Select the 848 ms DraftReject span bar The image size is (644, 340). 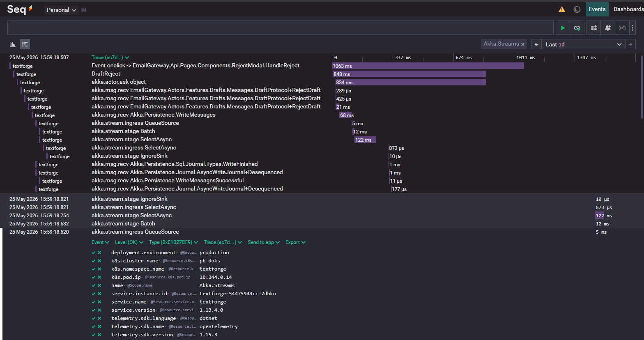pos(409,74)
